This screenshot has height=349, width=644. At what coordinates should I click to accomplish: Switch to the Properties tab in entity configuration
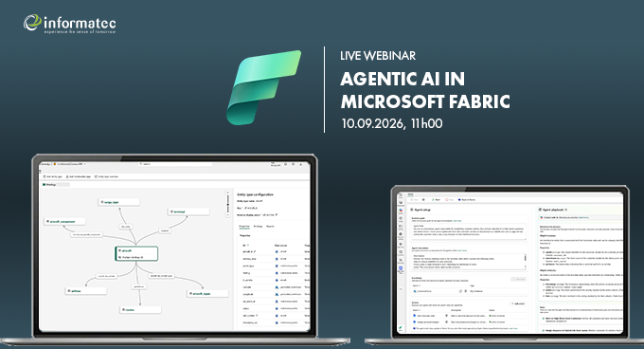[244, 226]
